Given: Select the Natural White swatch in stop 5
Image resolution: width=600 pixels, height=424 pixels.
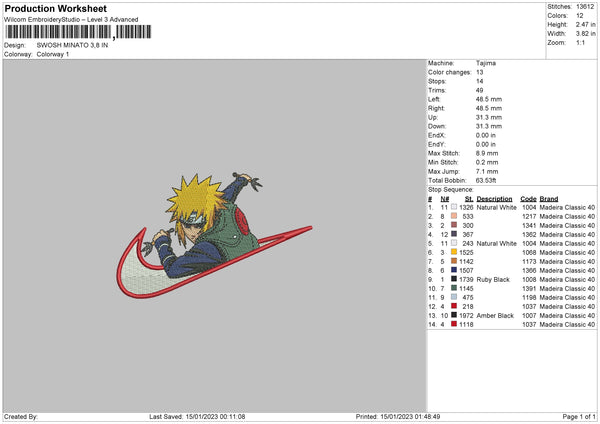Looking at the screenshot, I should pos(454,243).
